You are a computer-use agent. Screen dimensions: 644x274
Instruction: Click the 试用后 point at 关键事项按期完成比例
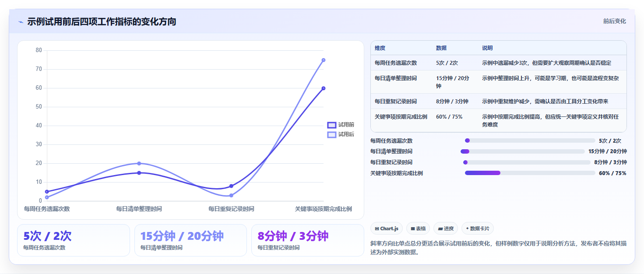tap(324, 60)
